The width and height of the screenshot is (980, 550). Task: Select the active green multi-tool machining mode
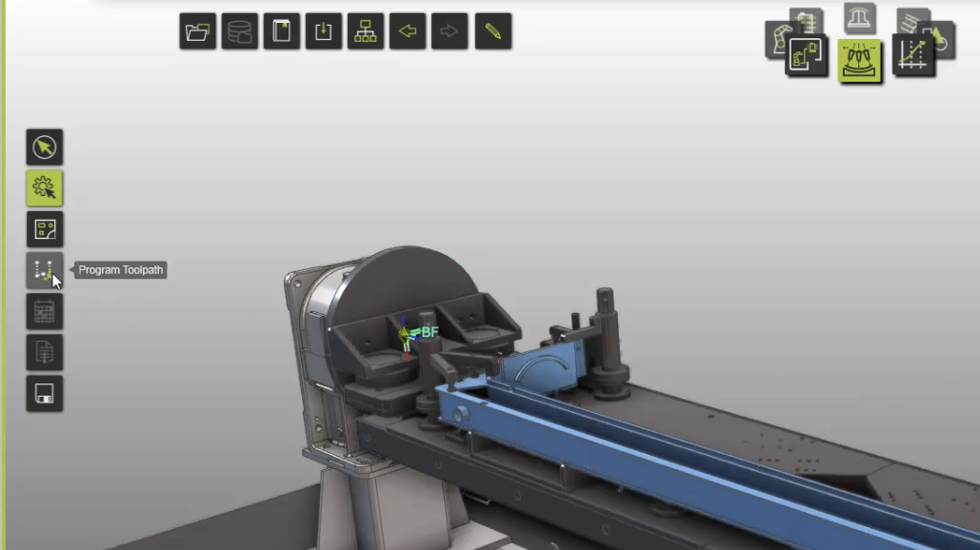click(x=859, y=61)
